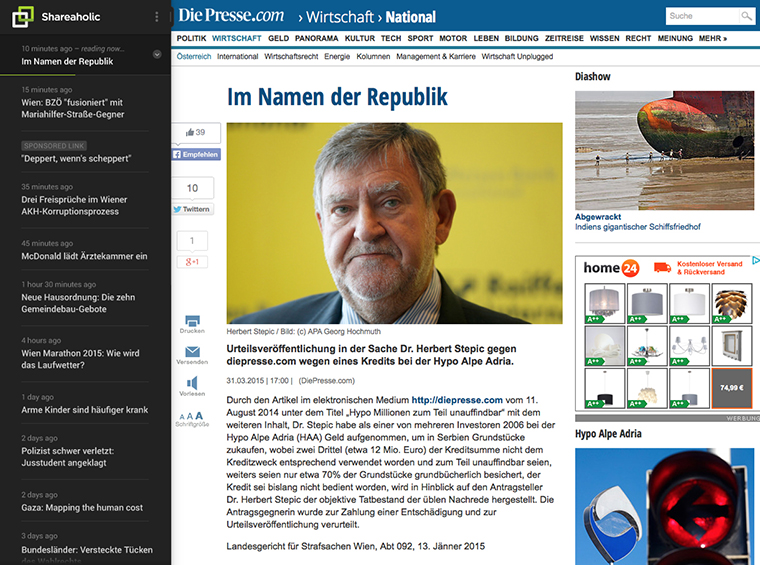Screen dimensions: 760x565
Task: Select the TECH menu item
Action: [391, 38]
